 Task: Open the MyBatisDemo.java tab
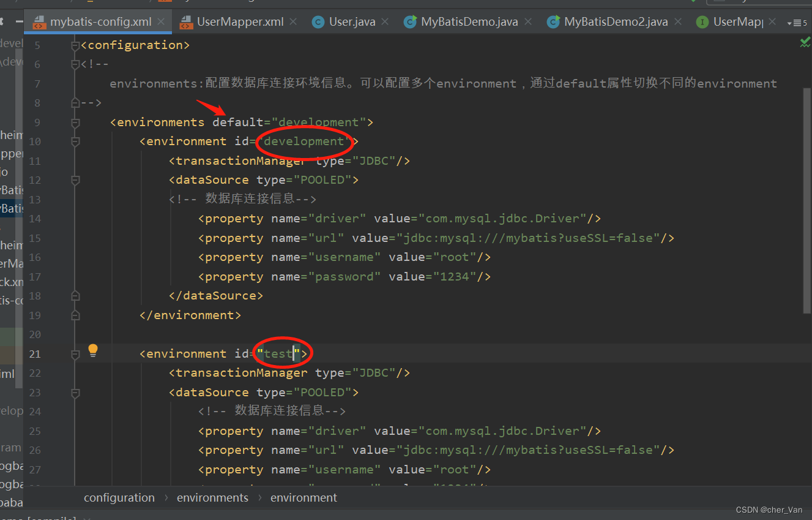469,22
